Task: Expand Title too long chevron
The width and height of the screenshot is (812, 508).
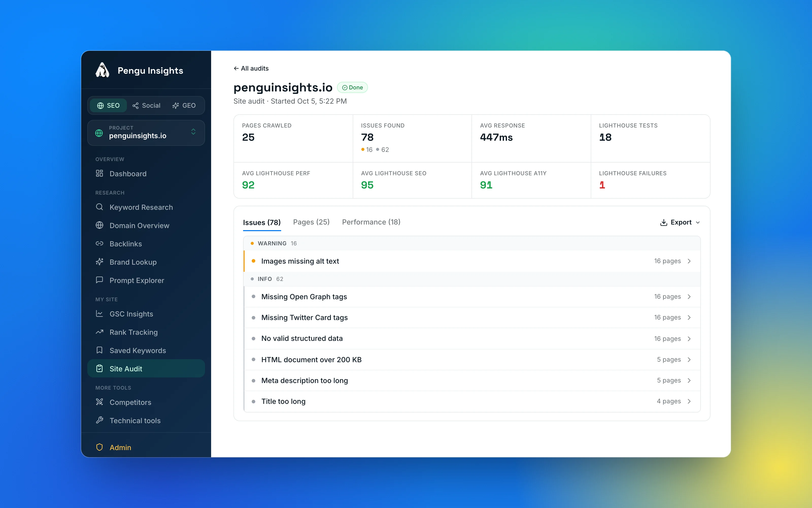Action: pyautogui.click(x=689, y=401)
